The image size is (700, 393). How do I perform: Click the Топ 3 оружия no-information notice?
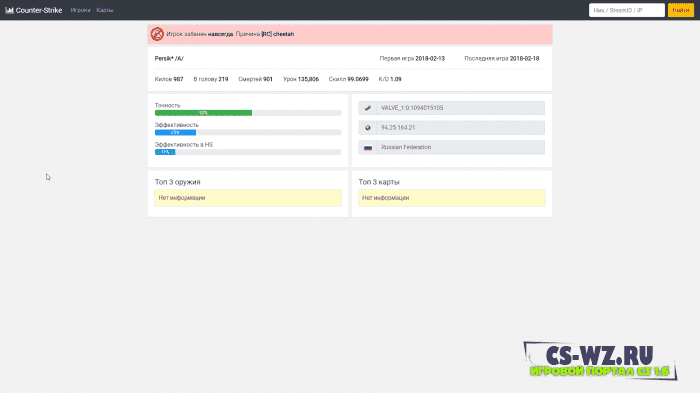pos(248,198)
